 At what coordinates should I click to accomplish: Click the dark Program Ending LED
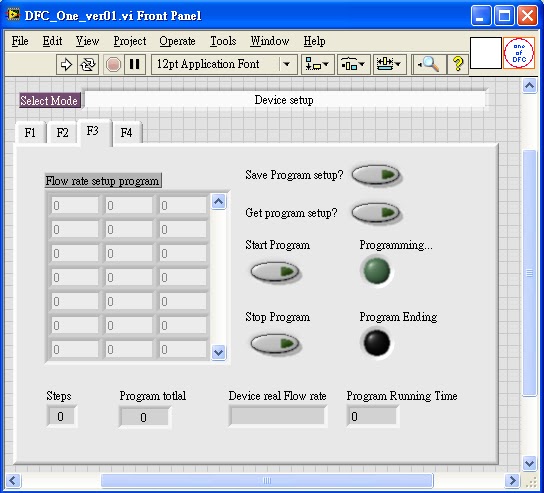[377, 343]
